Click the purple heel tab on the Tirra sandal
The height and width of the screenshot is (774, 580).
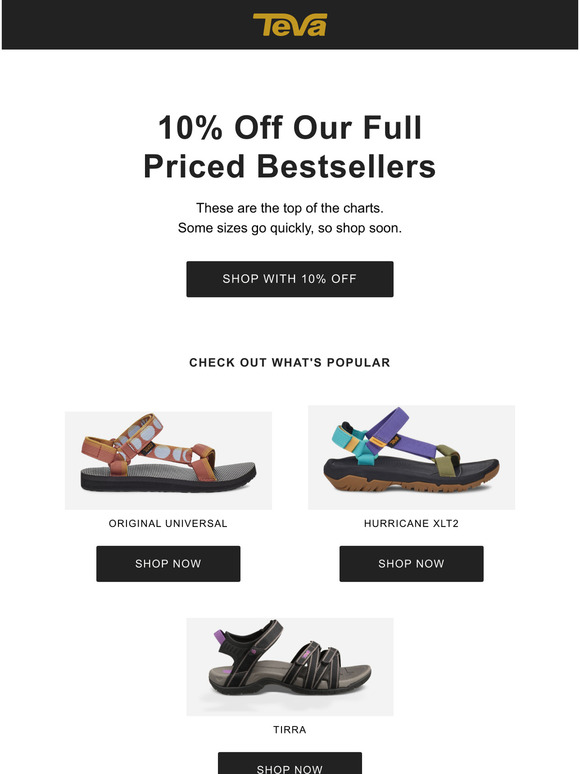click(219, 637)
